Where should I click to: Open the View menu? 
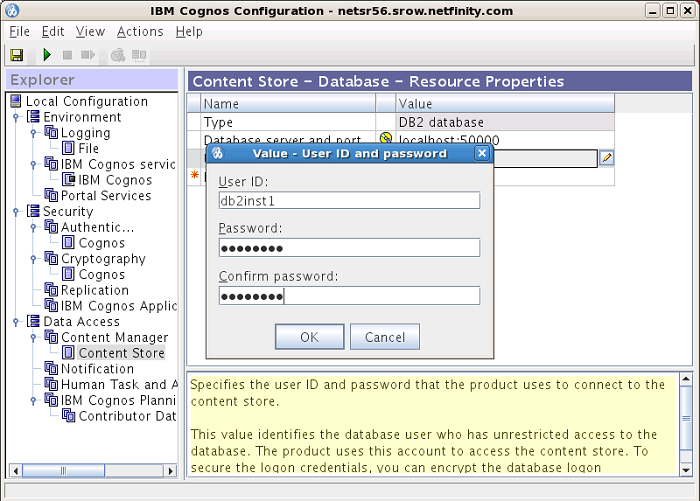pyautogui.click(x=90, y=32)
